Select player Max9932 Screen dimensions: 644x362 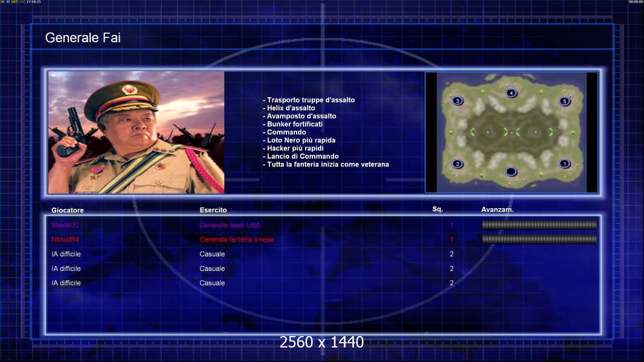[65, 225]
